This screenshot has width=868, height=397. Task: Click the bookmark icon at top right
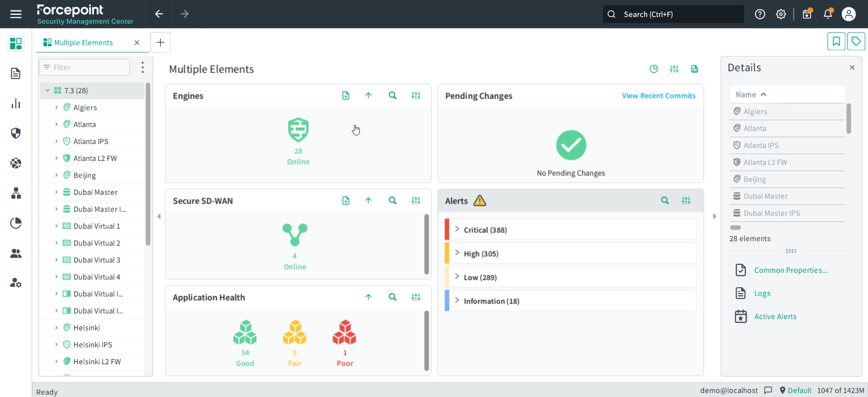pos(836,42)
